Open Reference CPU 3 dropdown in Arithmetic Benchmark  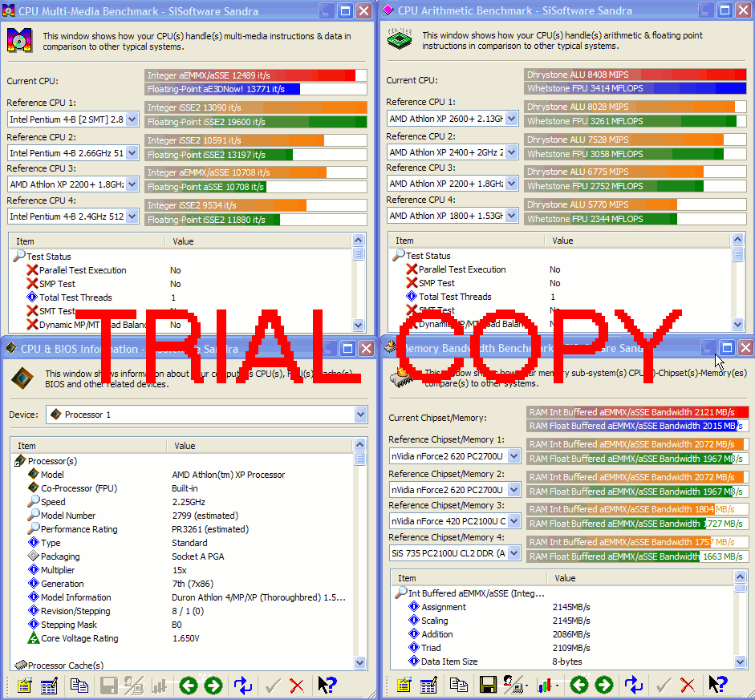coord(512,184)
